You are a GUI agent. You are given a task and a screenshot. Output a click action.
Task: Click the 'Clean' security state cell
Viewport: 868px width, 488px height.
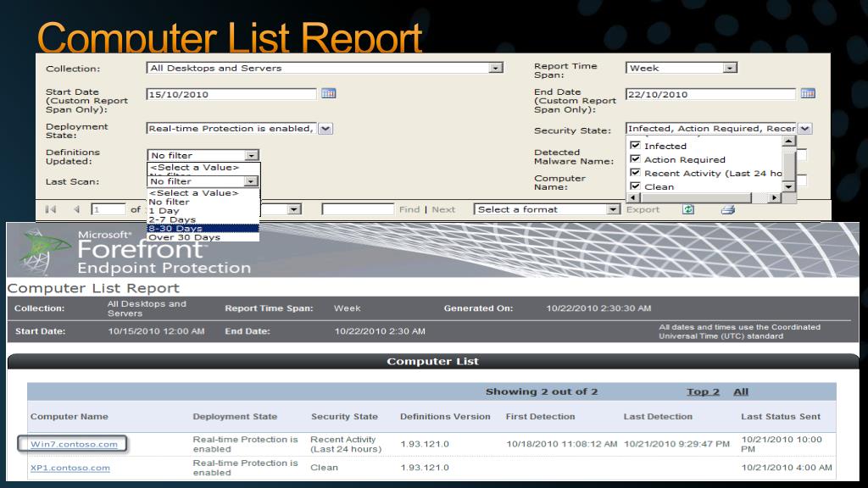click(324, 468)
